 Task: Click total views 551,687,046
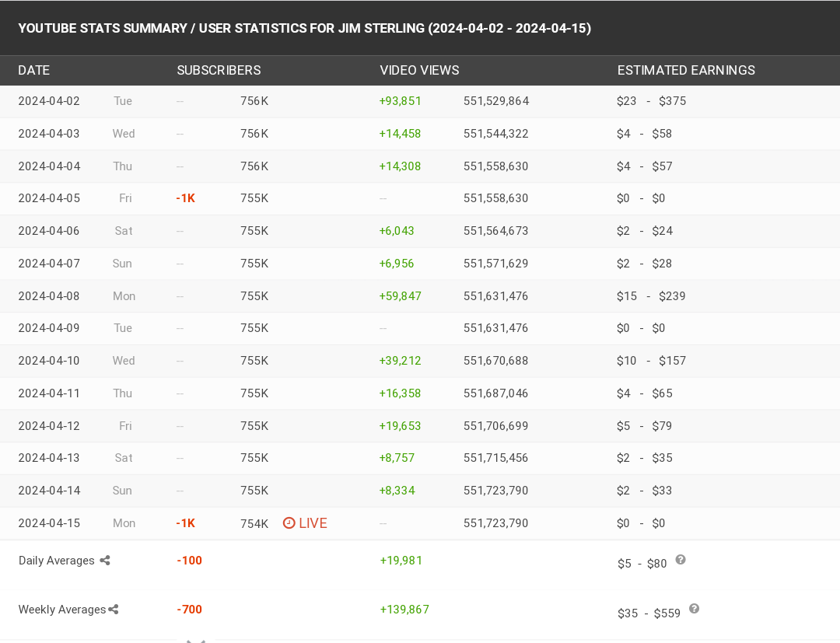tap(496, 393)
